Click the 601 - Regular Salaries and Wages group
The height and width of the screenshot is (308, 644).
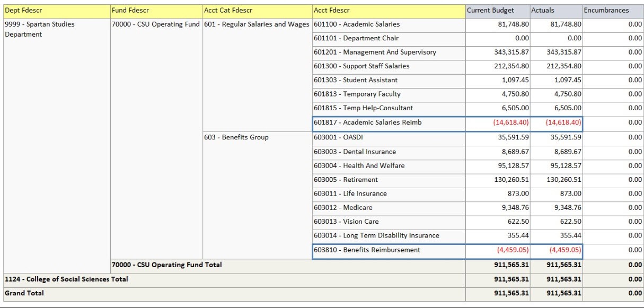tap(257, 24)
